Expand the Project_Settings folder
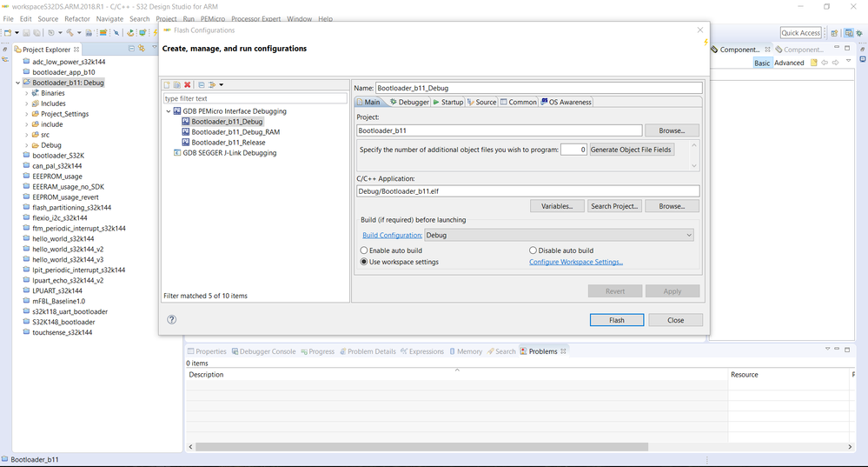868x467 pixels. (27, 114)
